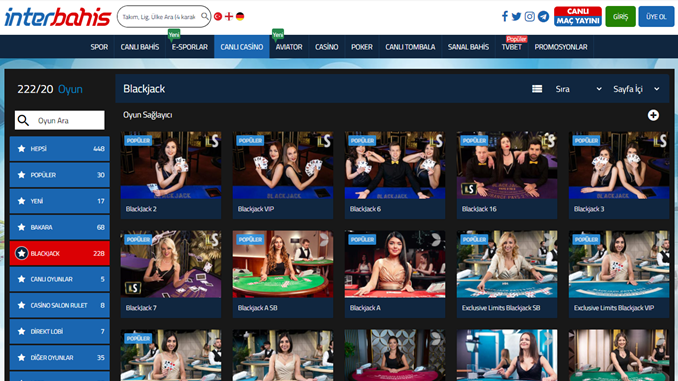Switch to list view icon
This screenshot has height=381, width=678.
click(x=537, y=89)
